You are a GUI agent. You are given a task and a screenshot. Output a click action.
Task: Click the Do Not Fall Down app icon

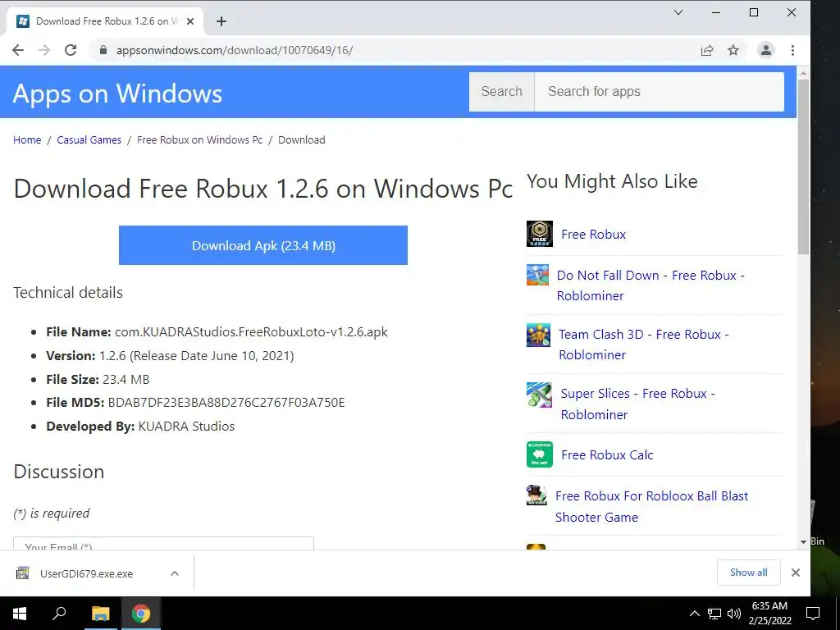tap(537, 275)
